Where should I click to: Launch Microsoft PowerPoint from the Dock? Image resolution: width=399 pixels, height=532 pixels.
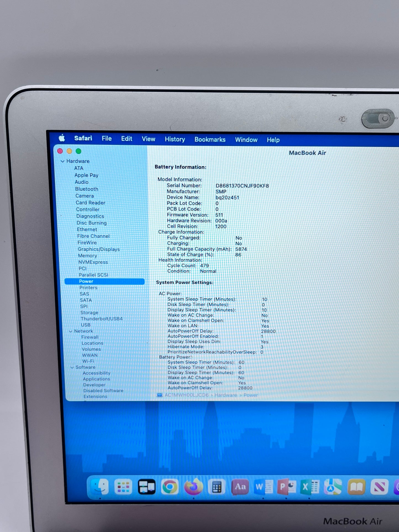click(x=286, y=487)
